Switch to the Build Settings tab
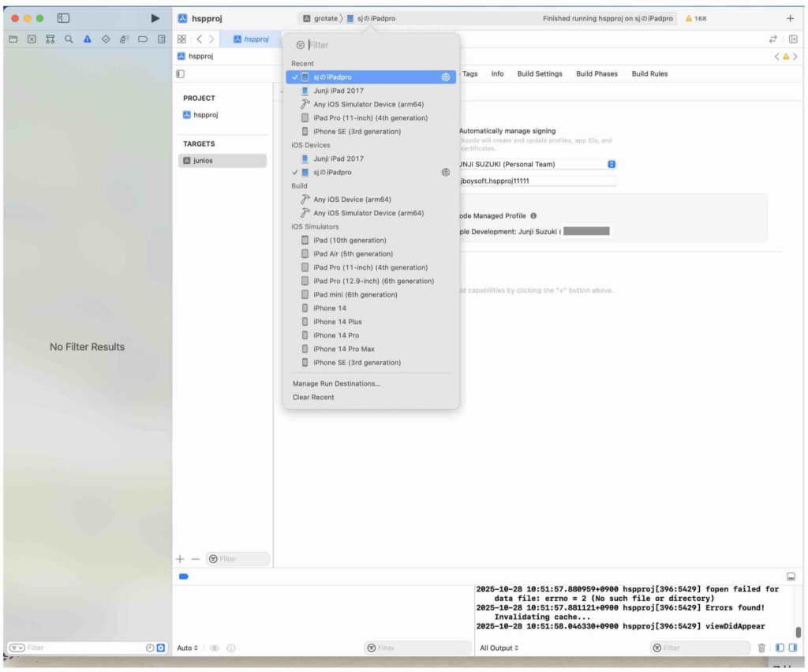 (x=540, y=74)
